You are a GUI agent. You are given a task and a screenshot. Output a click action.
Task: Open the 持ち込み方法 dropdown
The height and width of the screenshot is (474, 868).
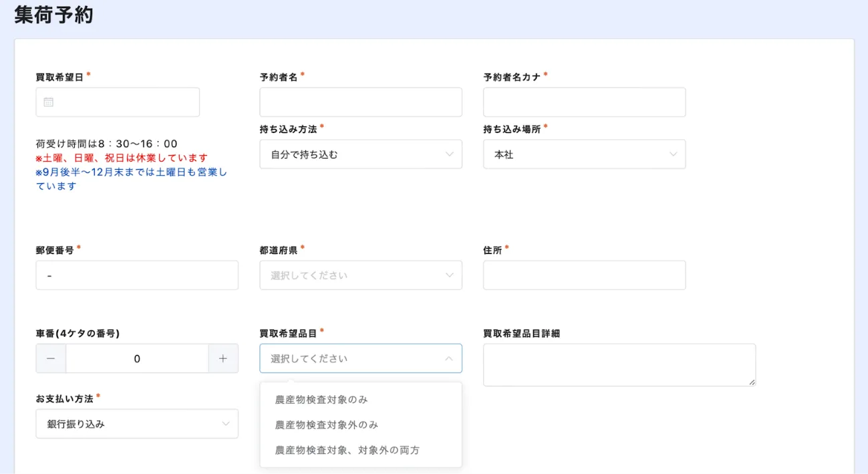[x=360, y=154]
